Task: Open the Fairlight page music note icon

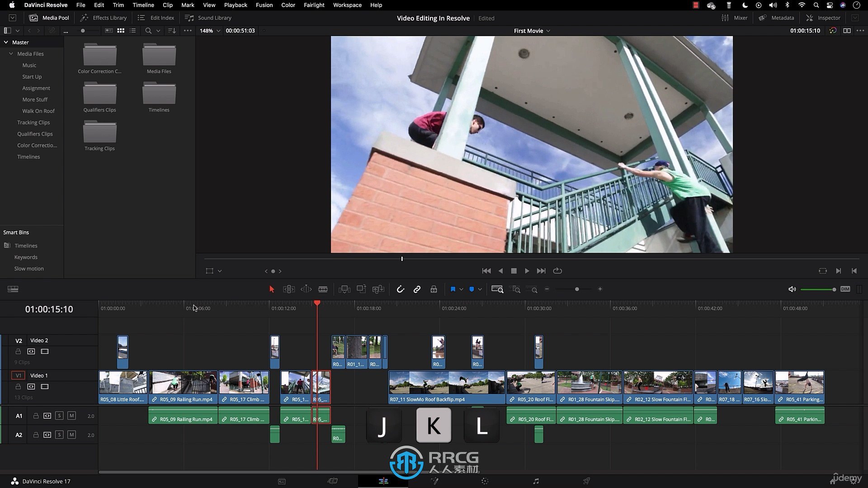Action: pyautogui.click(x=536, y=481)
